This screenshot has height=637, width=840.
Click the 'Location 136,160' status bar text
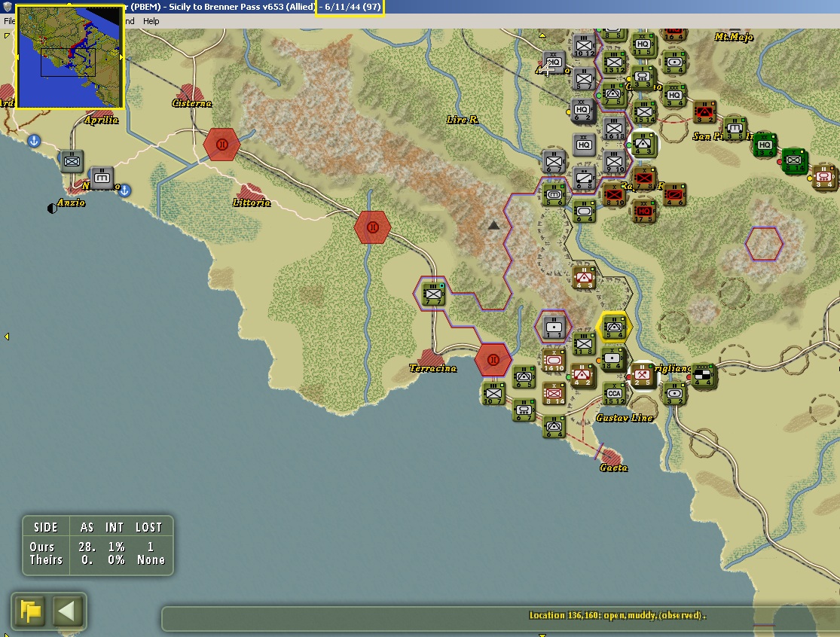618,615
